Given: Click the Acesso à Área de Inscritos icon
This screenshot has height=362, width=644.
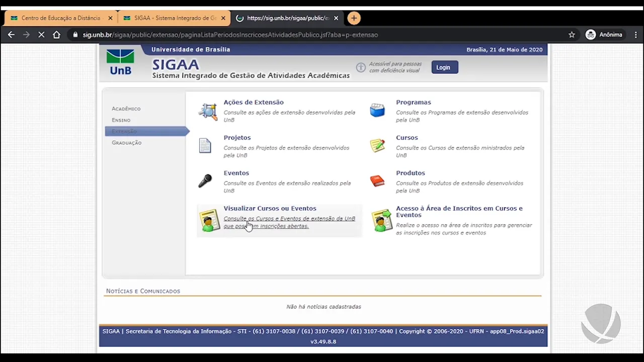Looking at the screenshot, I should point(382,221).
